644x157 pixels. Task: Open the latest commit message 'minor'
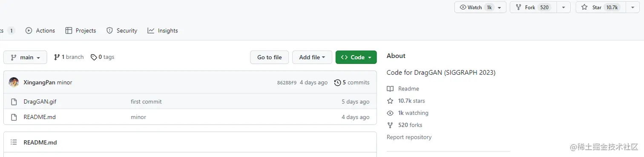coord(65,83)
